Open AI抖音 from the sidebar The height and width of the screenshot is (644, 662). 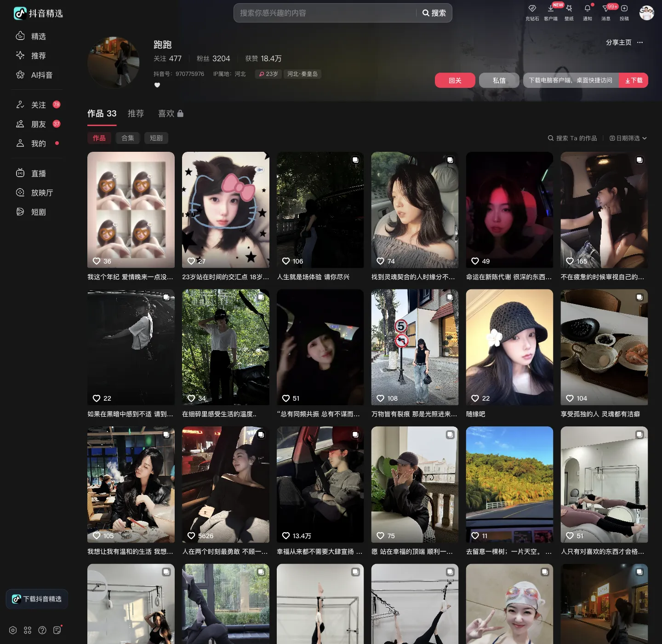coord(34,75)
